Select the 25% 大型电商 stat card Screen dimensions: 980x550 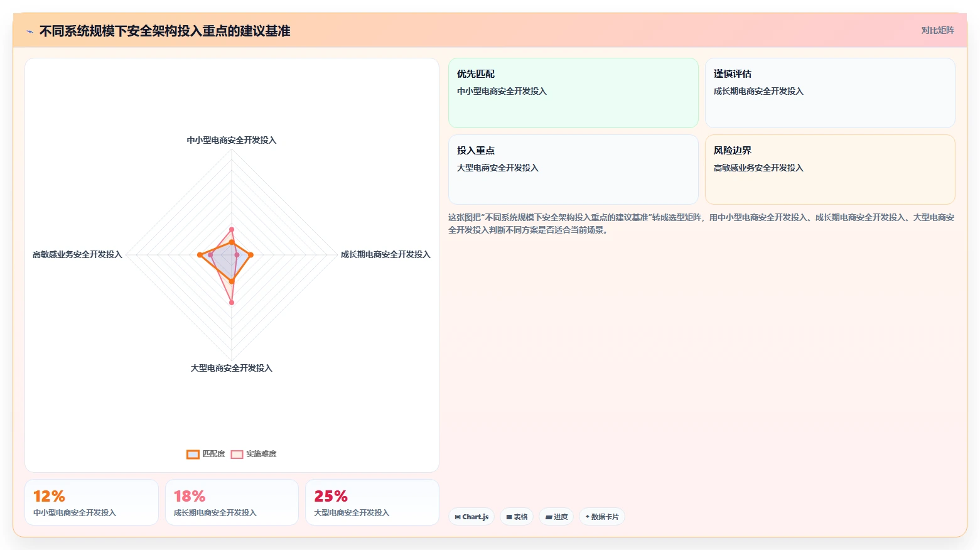pos(372,502)
